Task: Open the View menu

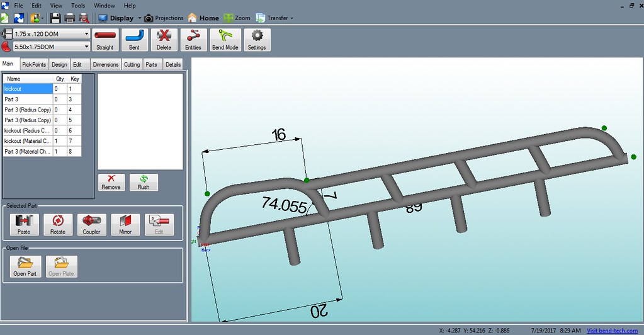Action: pyautogui.click(x=56, y=5)
